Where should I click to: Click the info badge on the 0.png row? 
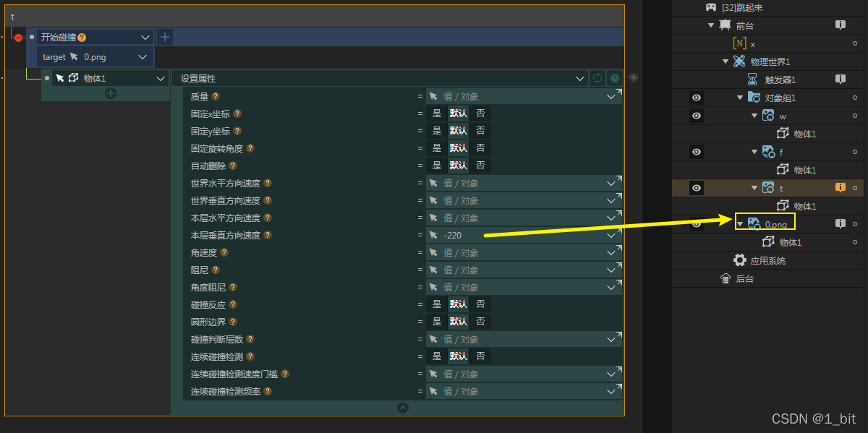(x=841, y=224)
